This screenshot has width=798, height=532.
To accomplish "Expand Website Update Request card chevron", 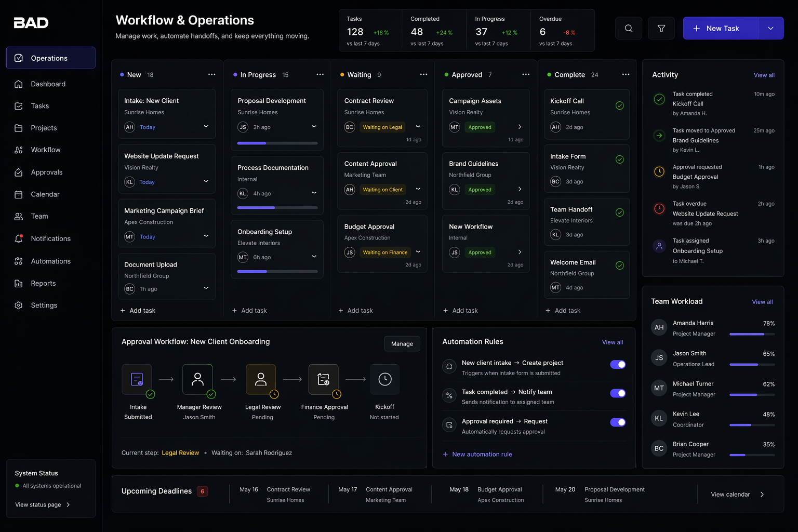I will (206, 181).
